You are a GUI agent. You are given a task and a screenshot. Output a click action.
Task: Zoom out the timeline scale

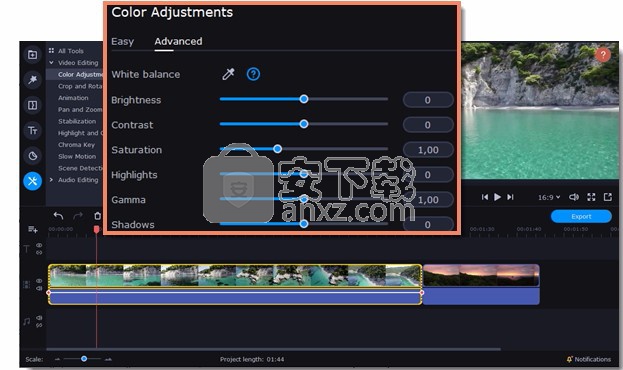(x=57, y=359)
